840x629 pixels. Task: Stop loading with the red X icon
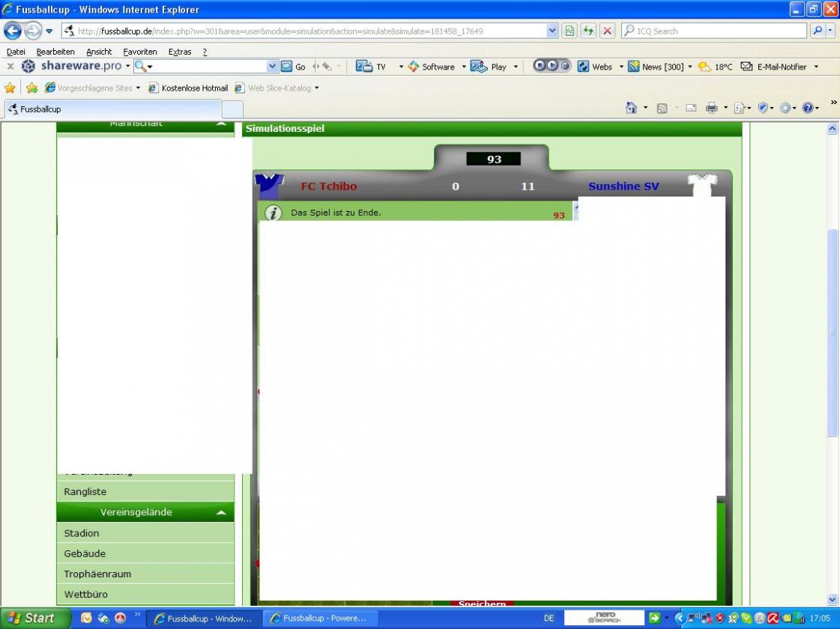[608, 31]
